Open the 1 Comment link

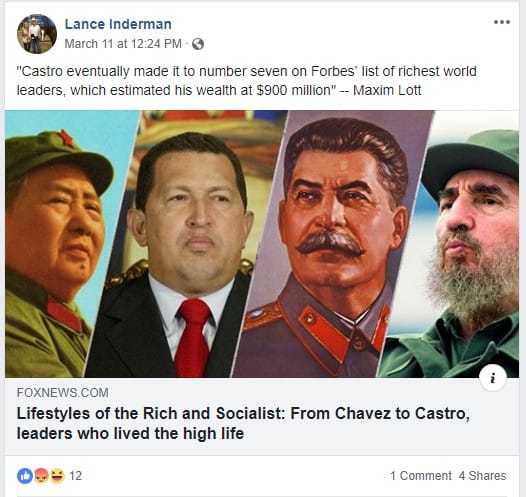tap(421, 476)
